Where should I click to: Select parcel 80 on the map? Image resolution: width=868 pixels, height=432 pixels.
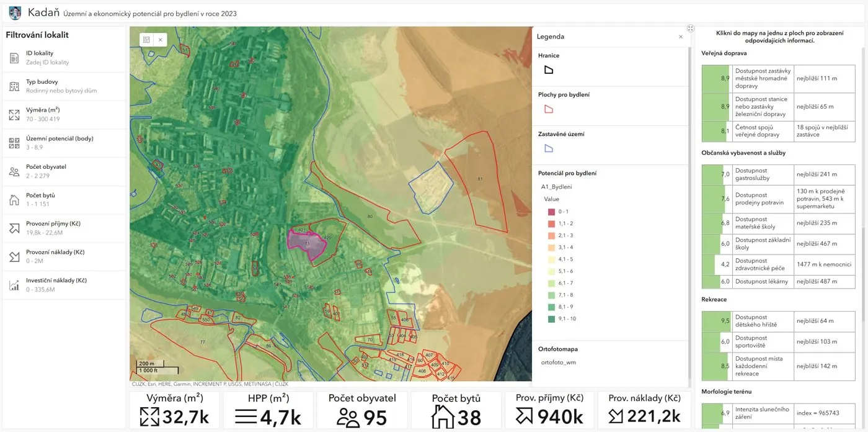tap(370, 216)
